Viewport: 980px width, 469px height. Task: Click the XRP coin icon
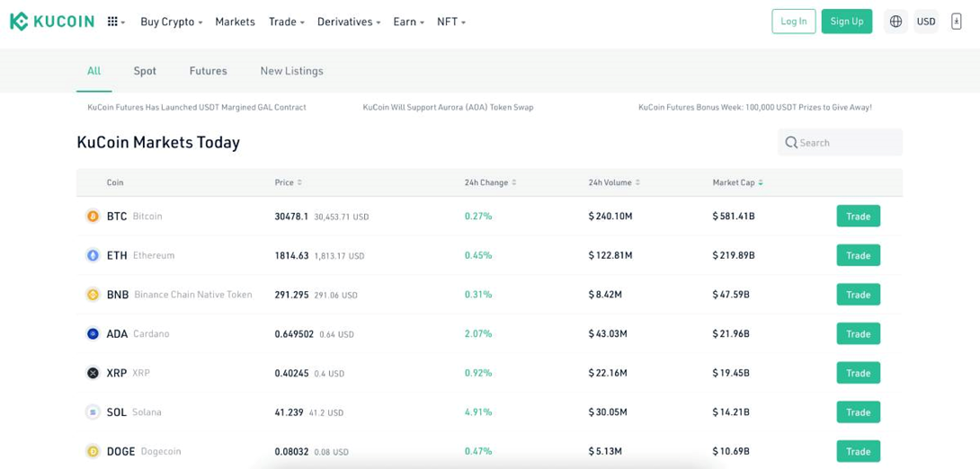pos(94,373)
